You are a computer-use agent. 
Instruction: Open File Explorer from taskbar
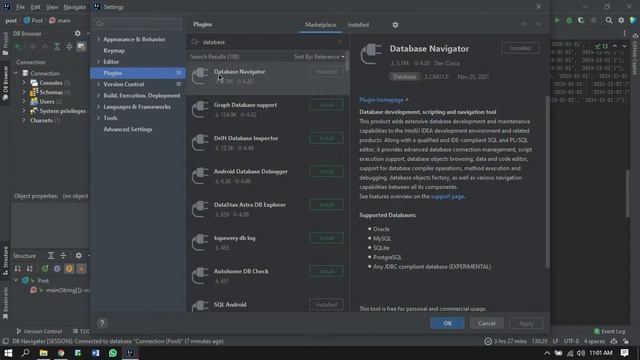pyautogui.click(x=43, y=353)
